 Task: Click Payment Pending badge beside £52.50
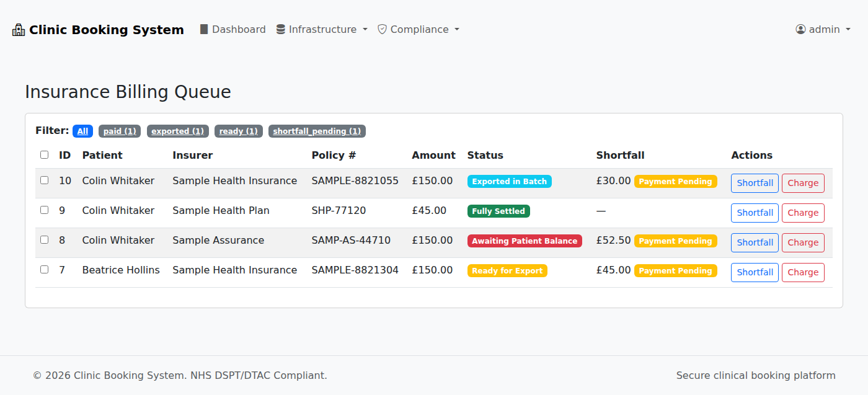[675, 241]
